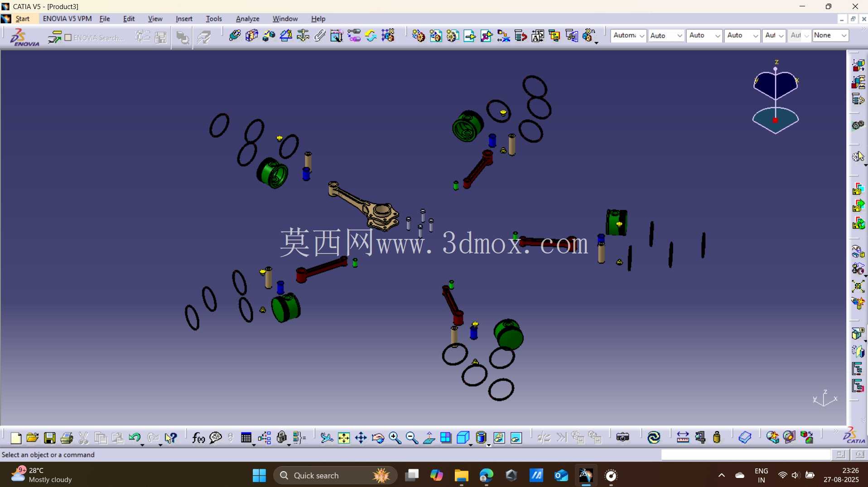Open the Undo history dropdown arrow
Screen dimensions: 868x487
(142, 445)
